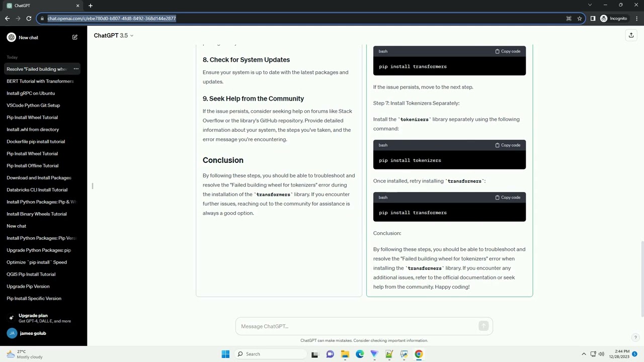The height and width of the screenshot is (362, 644).
Task: Click the 'Conclusion' heading in the left response
Action: coord(223,160)
